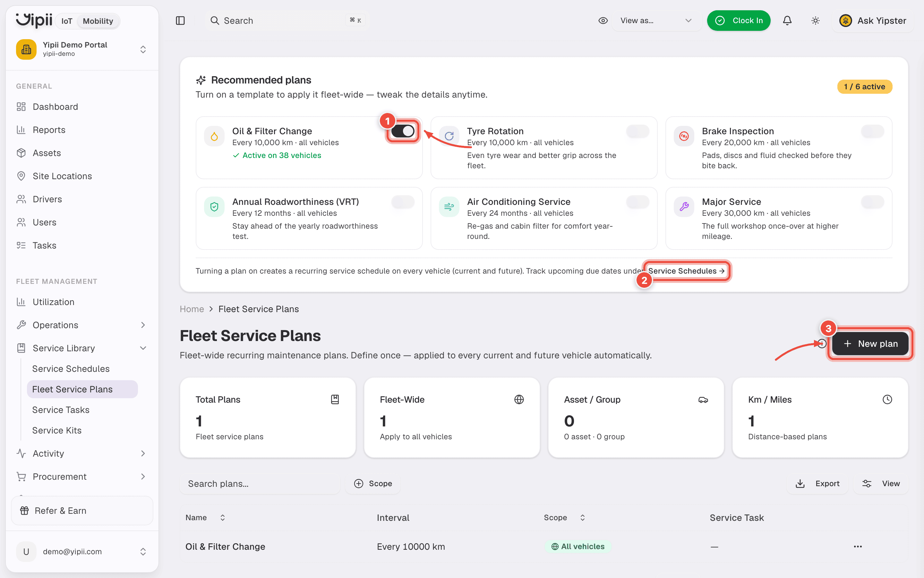Open the Yipii Demo Portal organization switcher

point(82,49)
